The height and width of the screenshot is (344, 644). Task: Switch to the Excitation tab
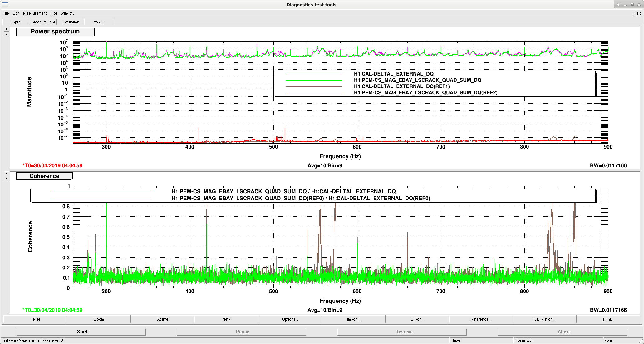tap(71, 22)
